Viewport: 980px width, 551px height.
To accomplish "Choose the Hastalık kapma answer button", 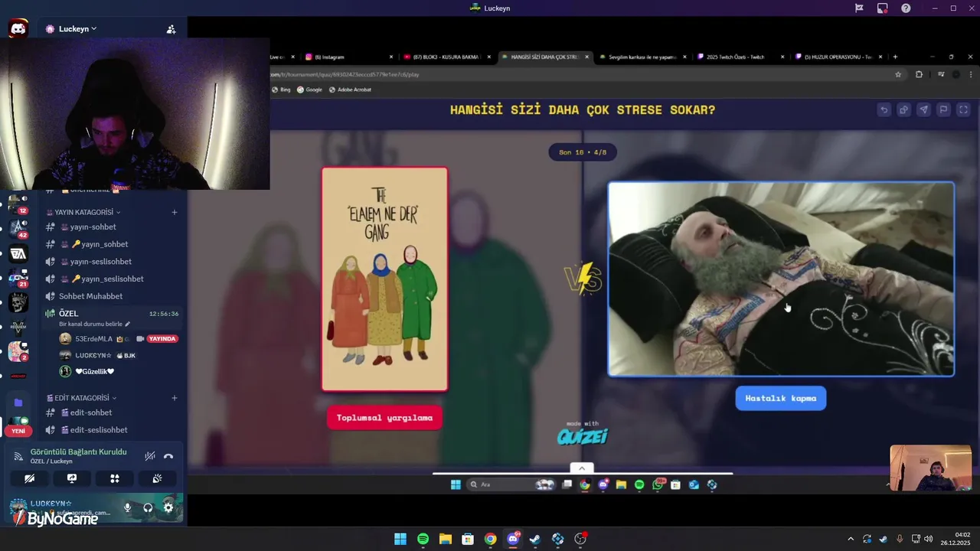I will click(781, 398).
